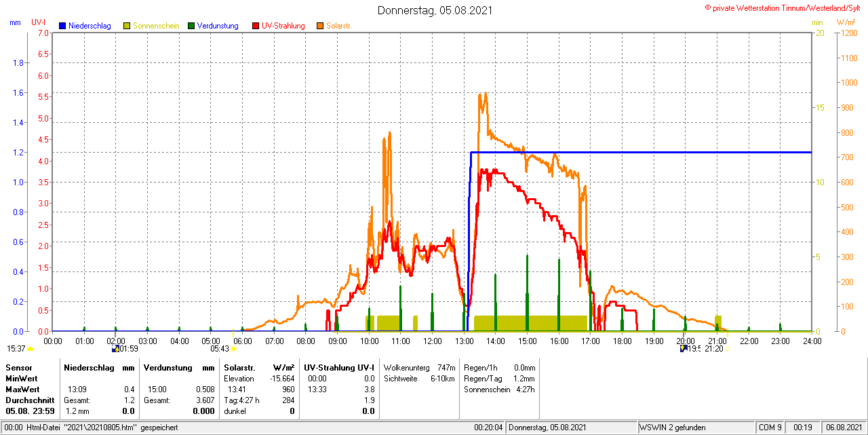Image resolution: width=868 pixels, height=435 pixels.
Task: Click the sun icon beside 15:37
Action: click(30, 349)
